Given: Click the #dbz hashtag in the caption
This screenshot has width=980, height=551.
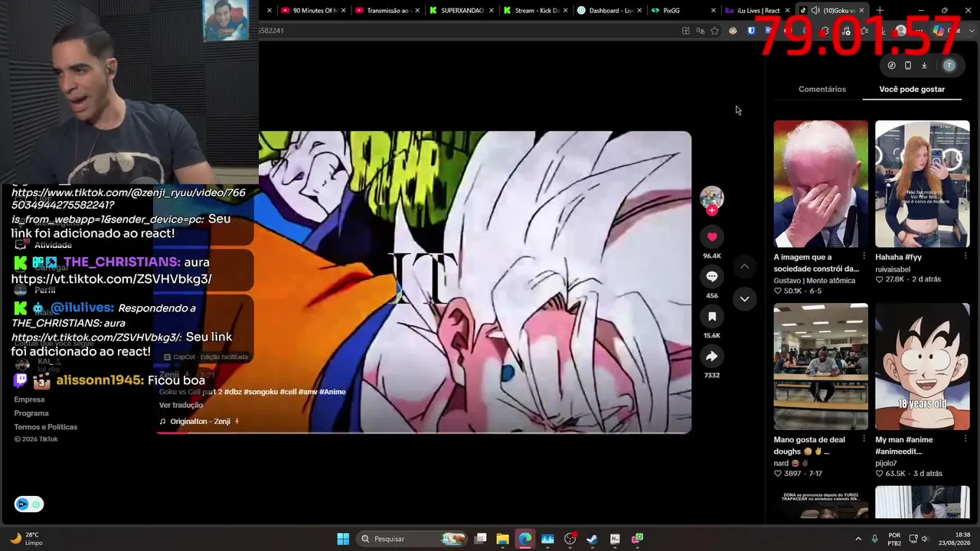Looking at the screenshot, I should (233, 392).
